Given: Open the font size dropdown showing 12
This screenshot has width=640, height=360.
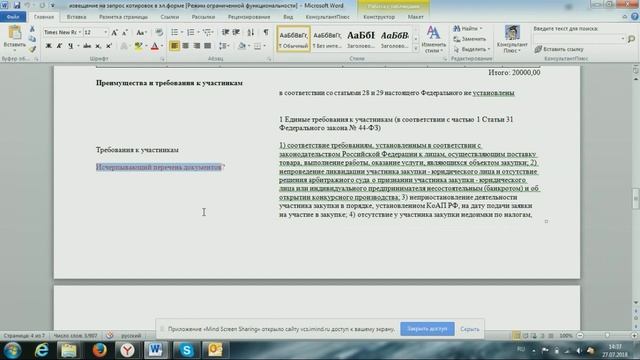Looking at the screenshot, I should 106,32.
